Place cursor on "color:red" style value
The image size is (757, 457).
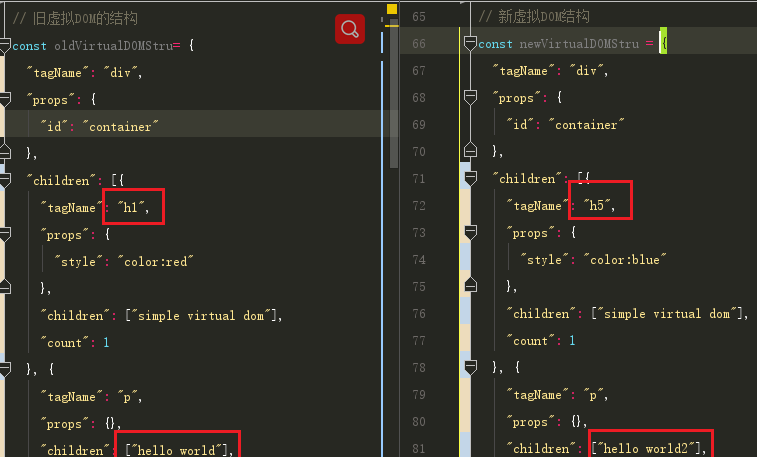(153, 261)
